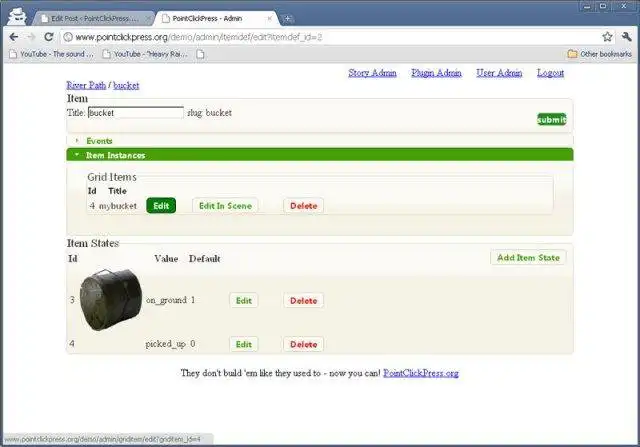Open the PointClickPress.org footer link
Image resolution: width=640 pixels, height=447 pixels.
point(421,373)
